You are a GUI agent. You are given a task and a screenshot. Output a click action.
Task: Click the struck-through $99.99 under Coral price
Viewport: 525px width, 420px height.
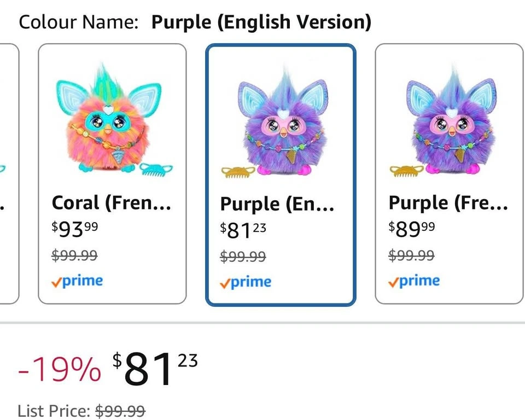coord(75,255)
